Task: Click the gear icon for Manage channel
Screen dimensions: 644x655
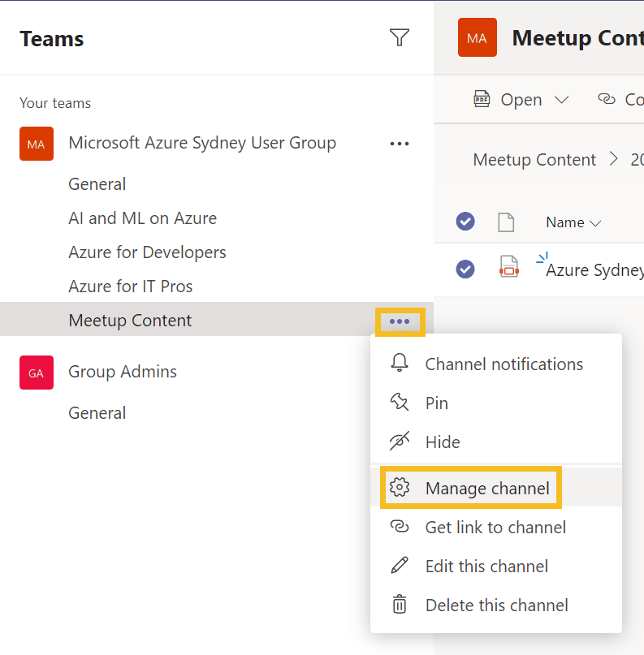Action: tap(400, 487)
